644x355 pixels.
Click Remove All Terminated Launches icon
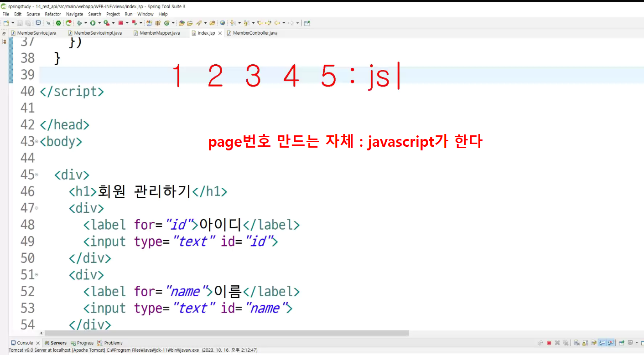[x=566, y=343]
